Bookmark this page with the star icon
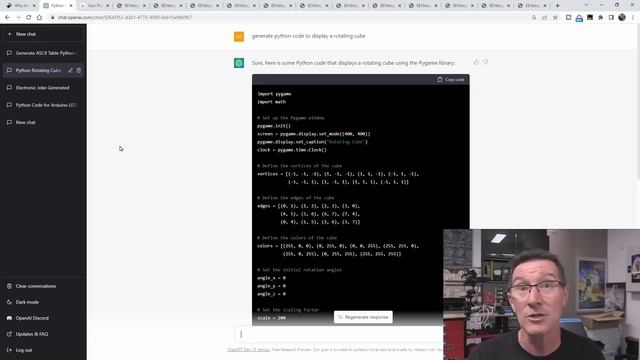This screenshot has height=360, width=640. (x=555, y=18)
